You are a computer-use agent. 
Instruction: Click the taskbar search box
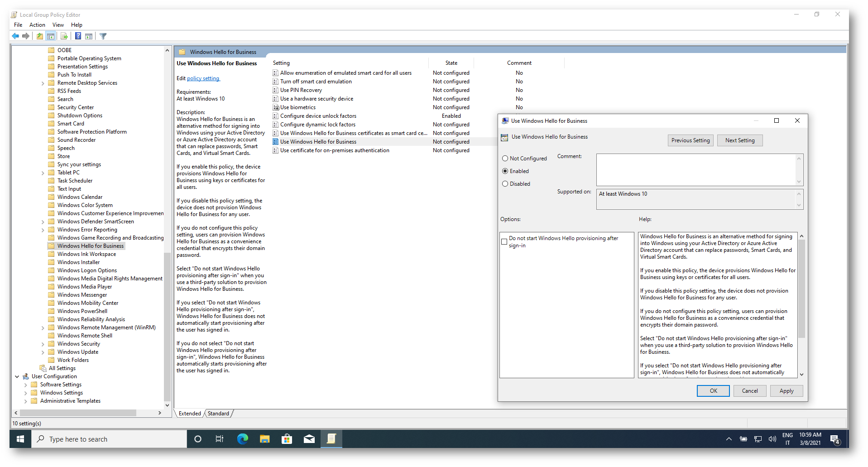point(109,439)
